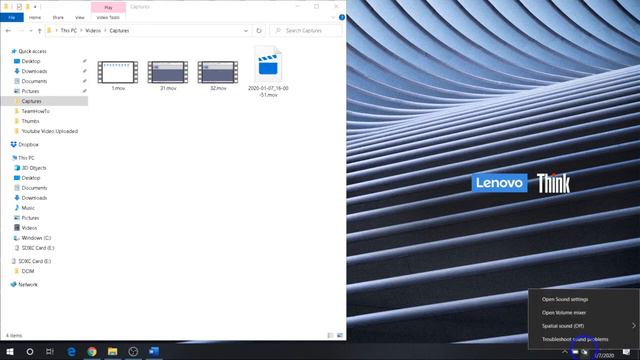Open Youtube Video Uploaded folder
The height and width of the screenshot is (360, 640).
pos(49,131)
